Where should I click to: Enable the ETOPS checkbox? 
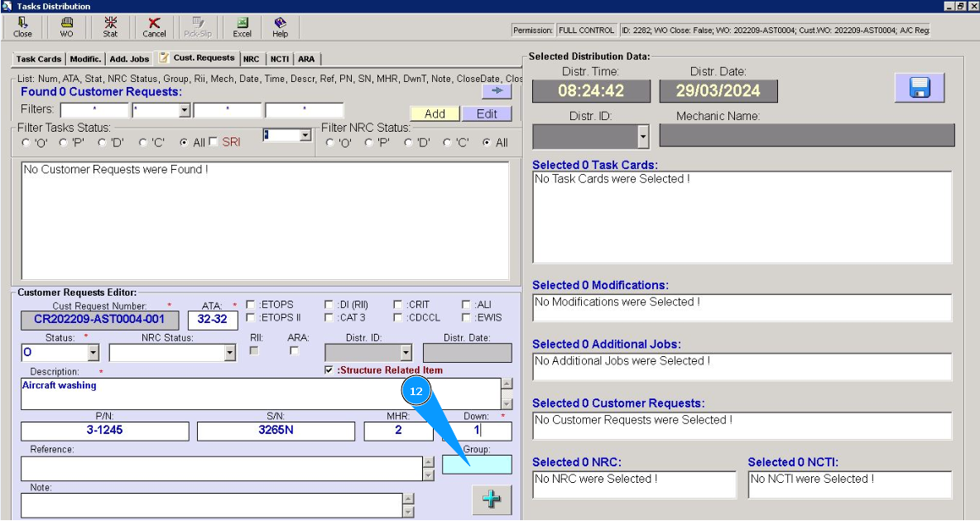click(251, 305)
